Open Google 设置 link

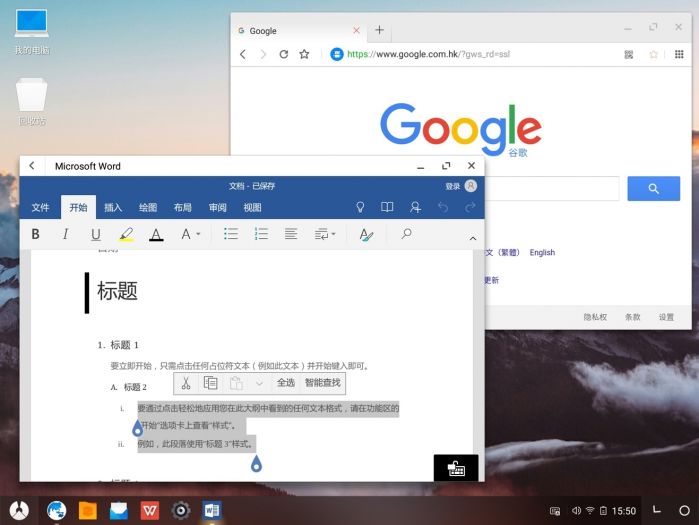666,317
